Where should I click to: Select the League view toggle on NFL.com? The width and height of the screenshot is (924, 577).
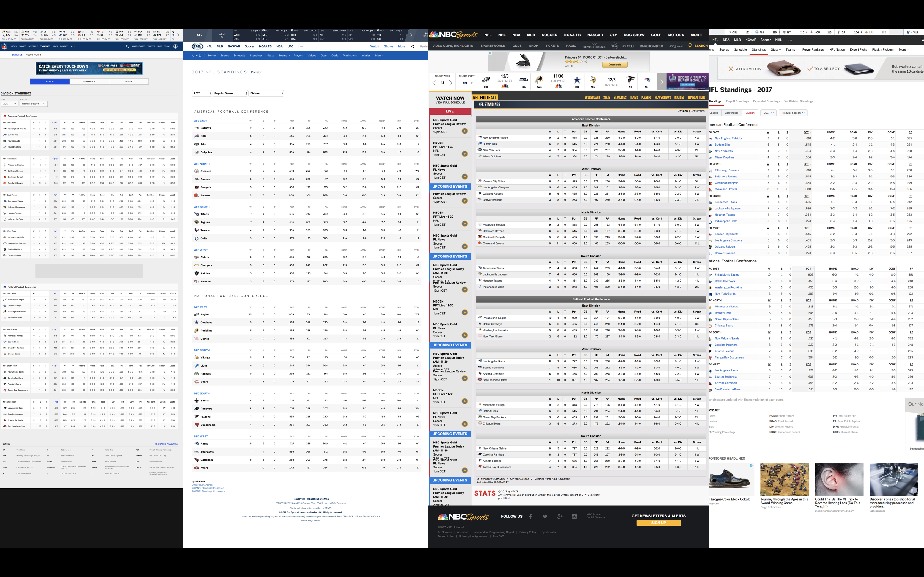tap(129, 81)
